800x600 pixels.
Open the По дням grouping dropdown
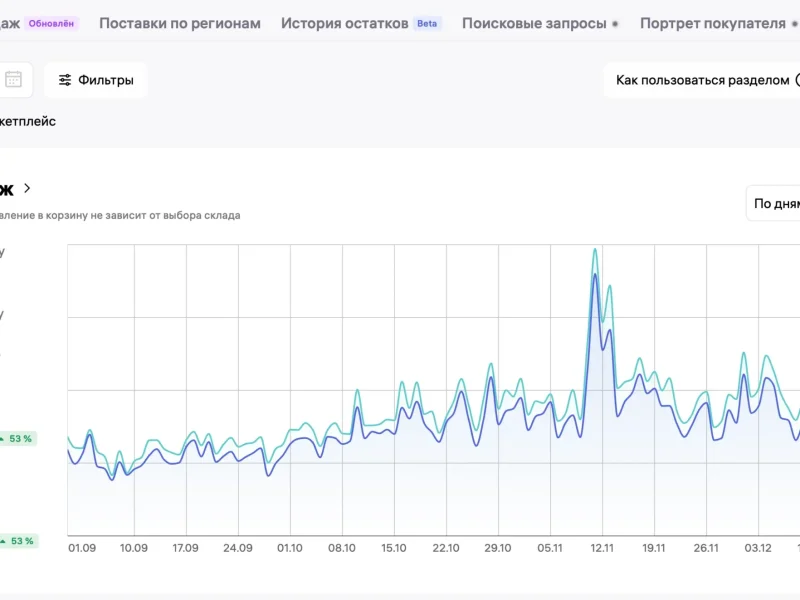point(775,203)
